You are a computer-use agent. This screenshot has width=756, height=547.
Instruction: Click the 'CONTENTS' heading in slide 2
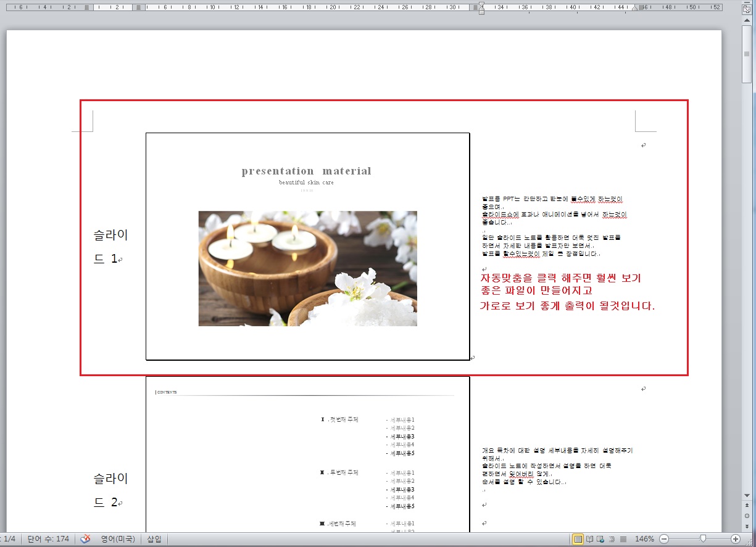[x=167, y=392]
